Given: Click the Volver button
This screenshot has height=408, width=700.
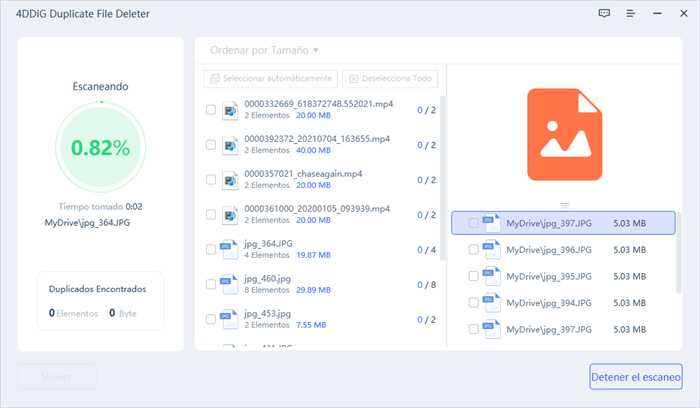Looking at the screenshot, I should [x=57, y=377].
